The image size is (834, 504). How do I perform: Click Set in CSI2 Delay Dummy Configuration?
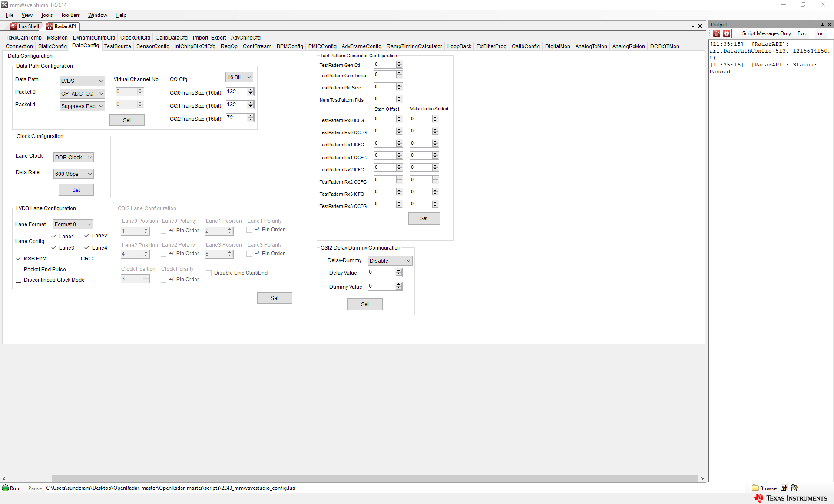click(x=365, y=304)
